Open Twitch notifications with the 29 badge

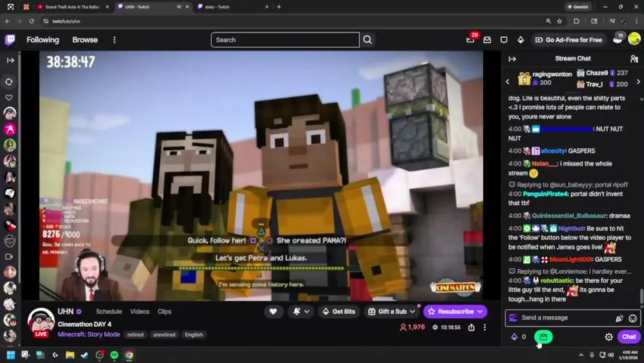point(471,40)
